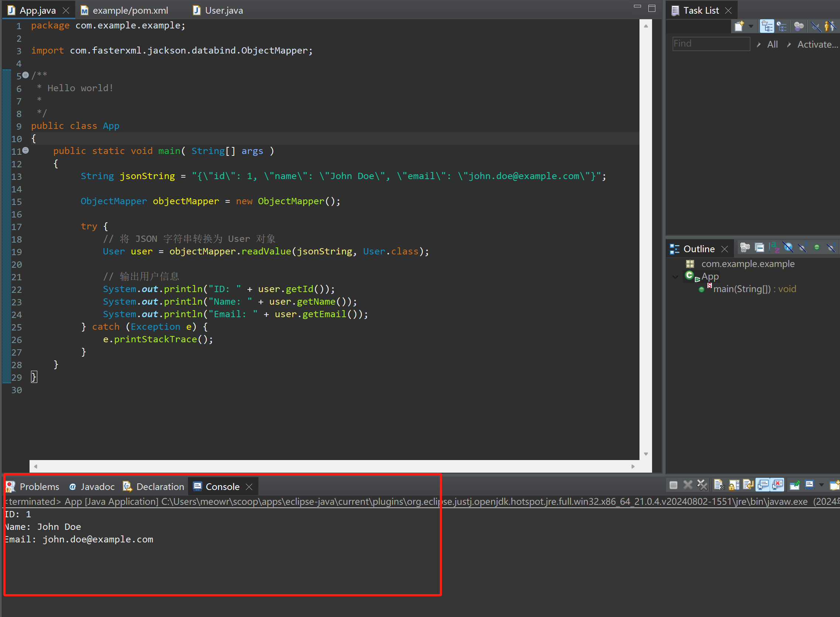Toggle Scroll Lock in the console
This screenshot has height=617, width=840.
pos(734,485)
